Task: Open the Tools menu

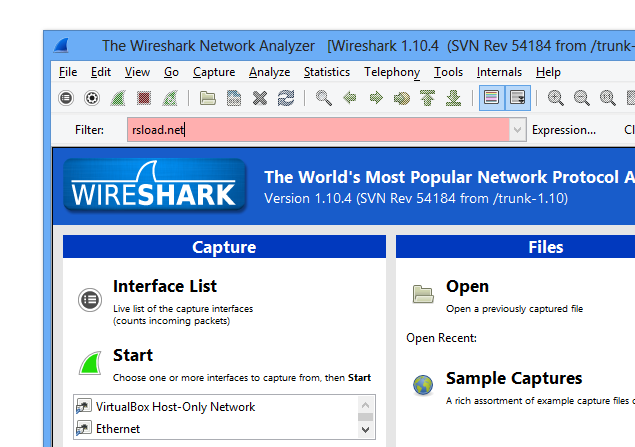Action: (x=448, y=72)
